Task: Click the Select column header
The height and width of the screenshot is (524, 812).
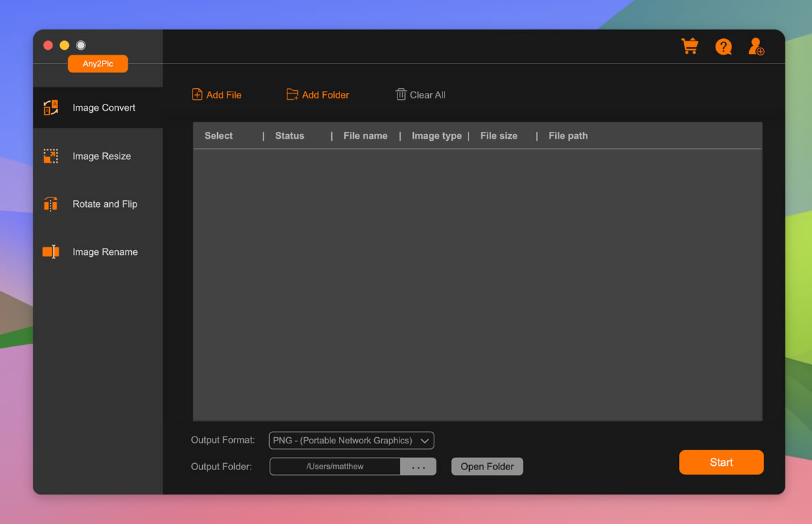Action: pyautogui.click(x=218, y=135)
